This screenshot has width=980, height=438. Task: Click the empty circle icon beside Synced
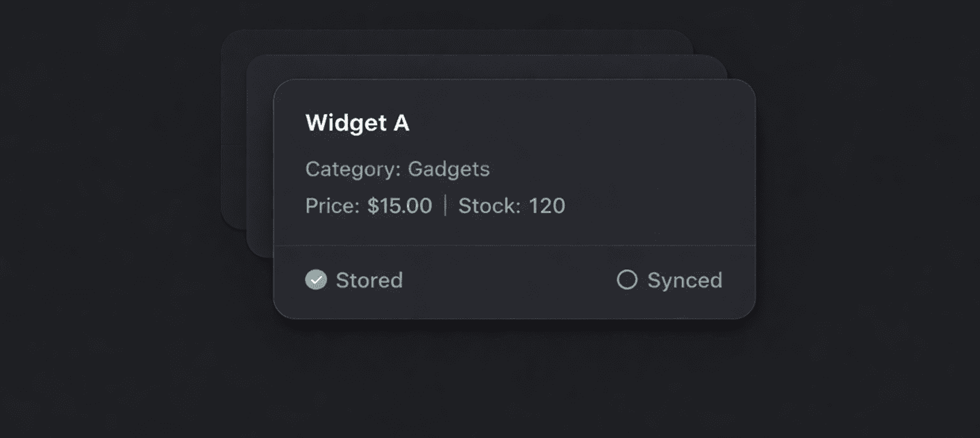pos(627,280)
